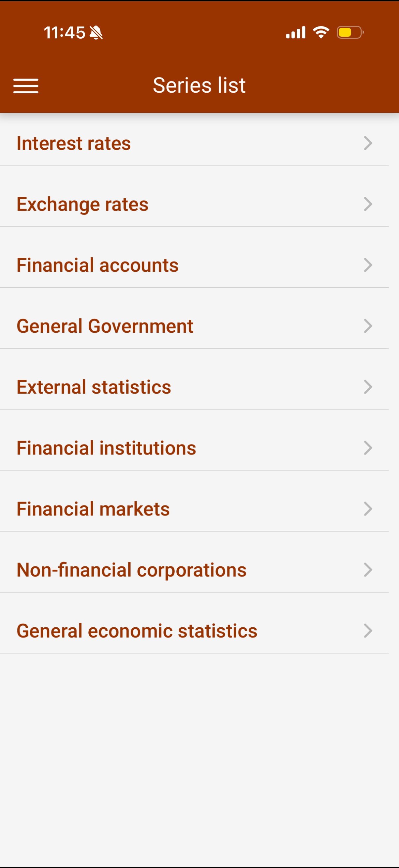Screen dimensions: 399x868
Task: Expand the Financial accounts chevron
Action: point(368,265)
